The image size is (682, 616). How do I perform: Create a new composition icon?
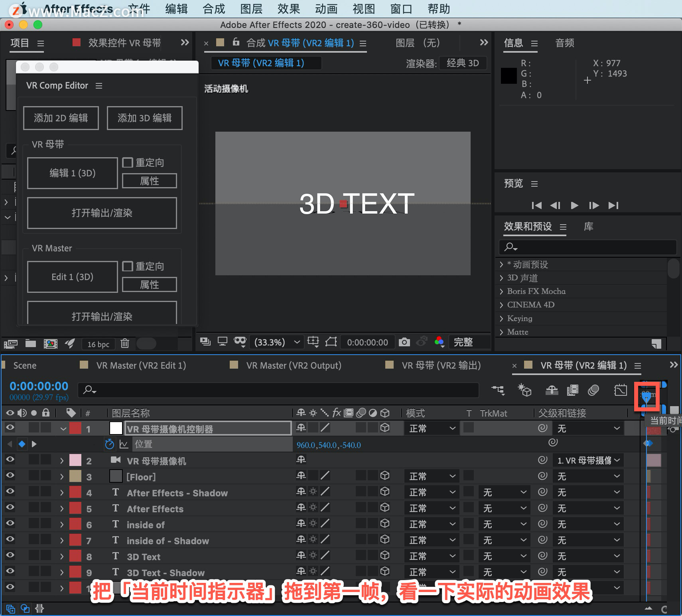pos(51,344)
